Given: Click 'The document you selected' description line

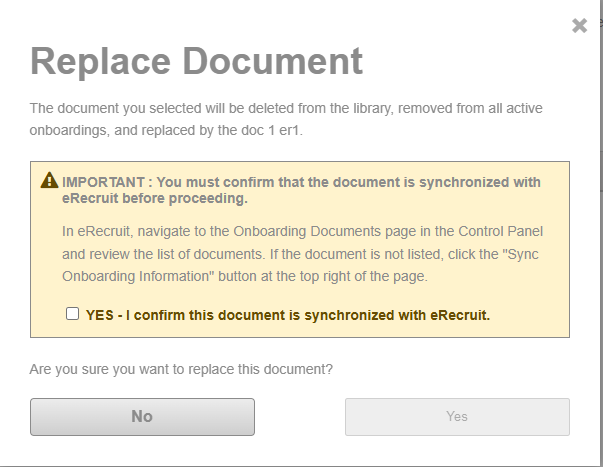Looking at the screenshot, I should coord(113,107).
